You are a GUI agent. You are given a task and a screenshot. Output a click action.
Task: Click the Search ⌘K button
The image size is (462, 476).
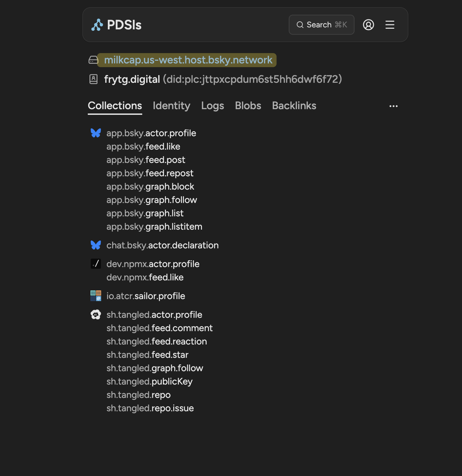(321, 25)
